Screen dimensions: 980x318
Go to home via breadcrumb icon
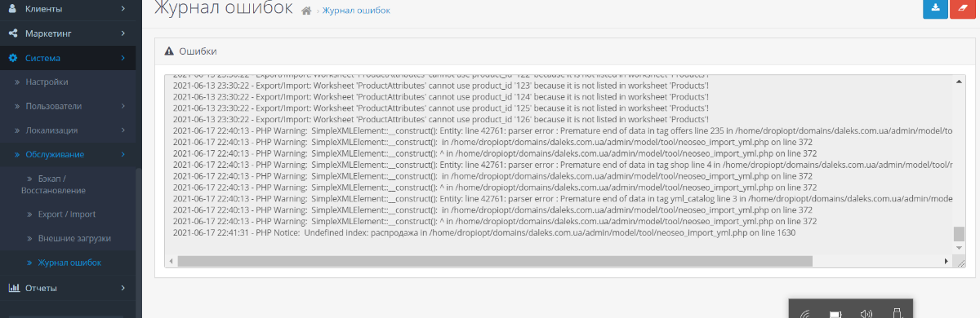[x=307, y=11]
